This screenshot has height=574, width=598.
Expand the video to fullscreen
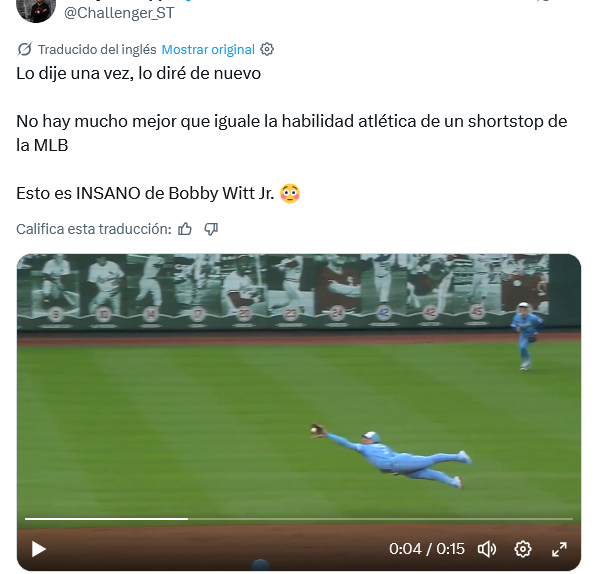pos(559,549)
